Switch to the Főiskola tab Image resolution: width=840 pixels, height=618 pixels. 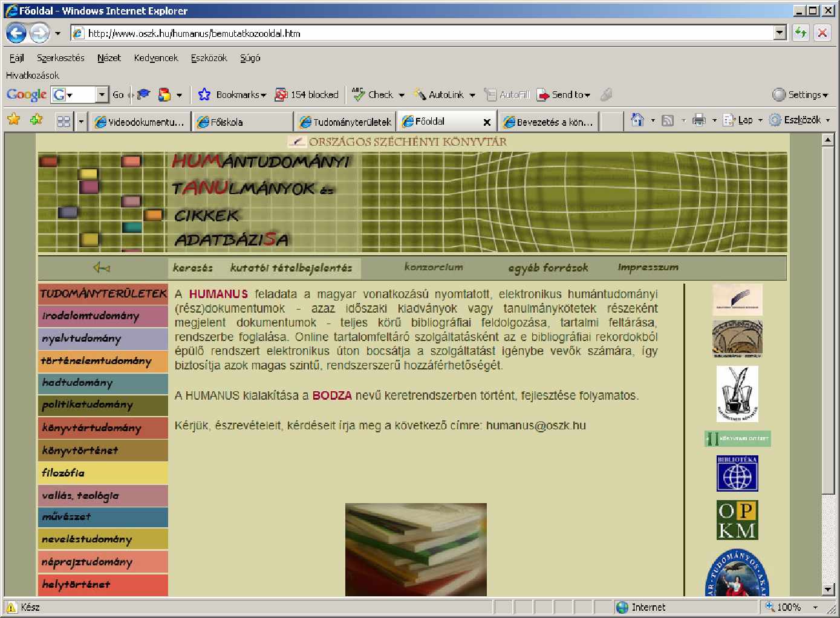(x=242, y=122)
